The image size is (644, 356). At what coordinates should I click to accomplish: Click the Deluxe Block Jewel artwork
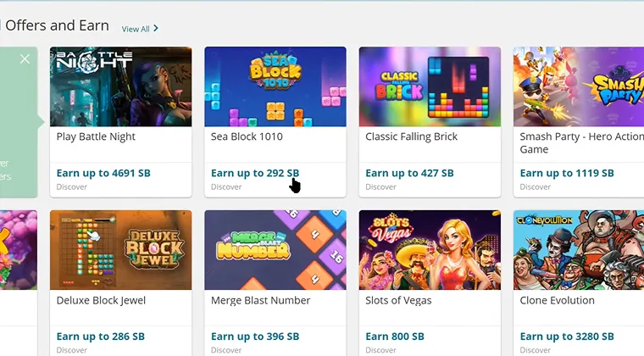[120, 250]
